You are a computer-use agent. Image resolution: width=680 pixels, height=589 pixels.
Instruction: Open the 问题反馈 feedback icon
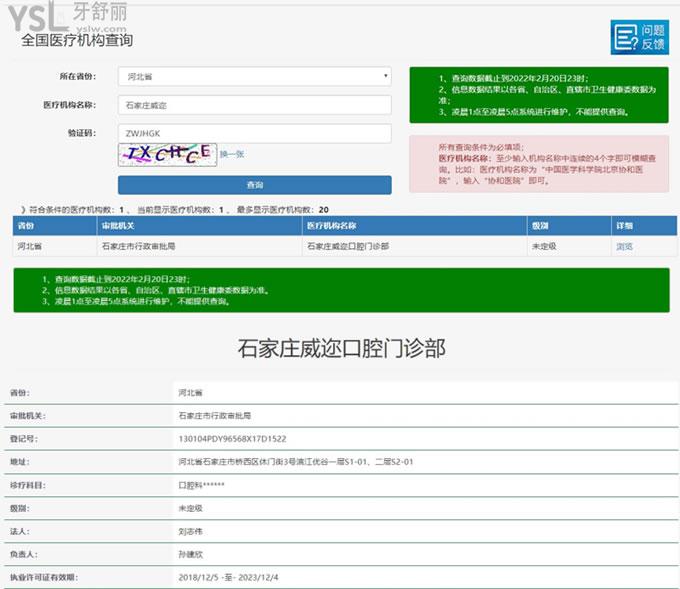640,37
